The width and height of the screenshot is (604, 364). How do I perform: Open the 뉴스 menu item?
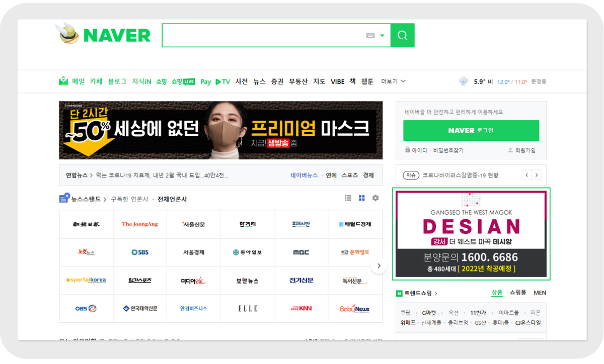tap(259, 81)
